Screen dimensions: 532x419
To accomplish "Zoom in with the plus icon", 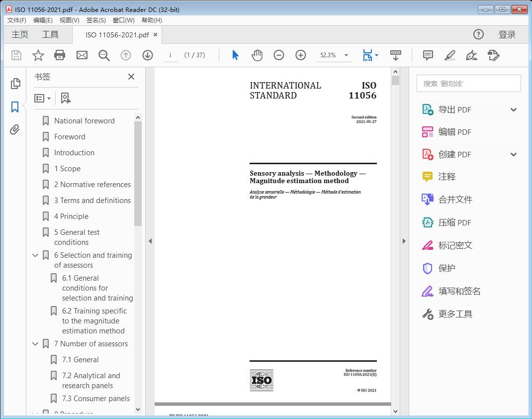I will pos(301,55).
